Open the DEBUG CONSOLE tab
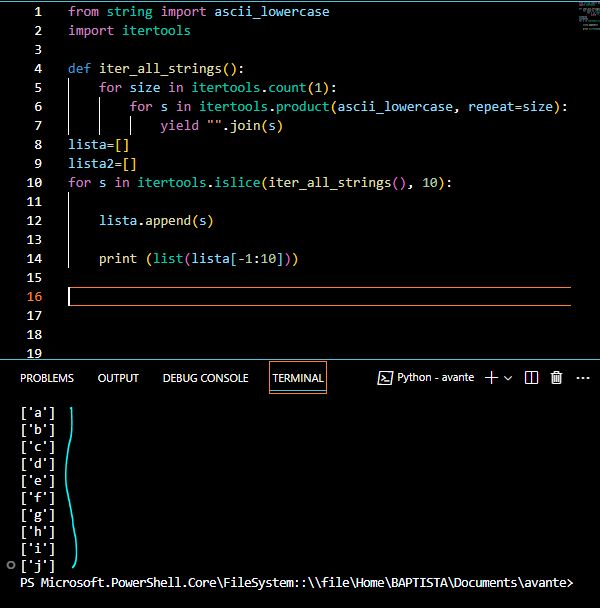Screen dimensions: 600x608 click(x=206, y=378)
